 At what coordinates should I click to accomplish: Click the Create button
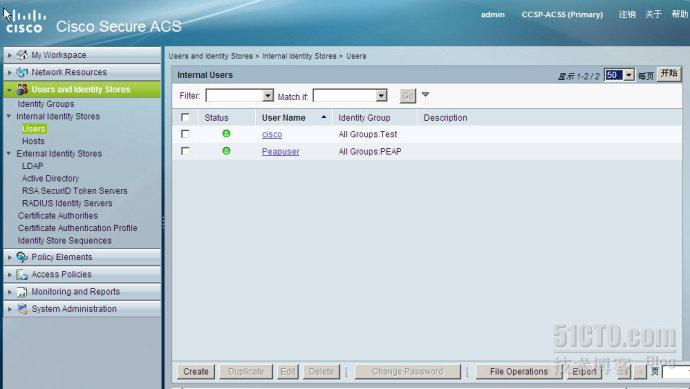click(x=196, y=371)
